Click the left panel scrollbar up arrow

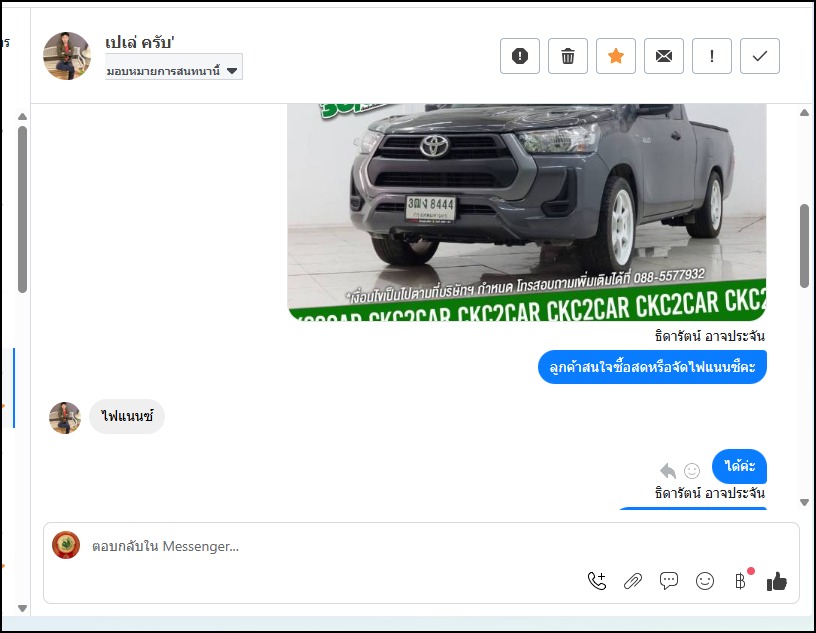click(x=22, y=117)
